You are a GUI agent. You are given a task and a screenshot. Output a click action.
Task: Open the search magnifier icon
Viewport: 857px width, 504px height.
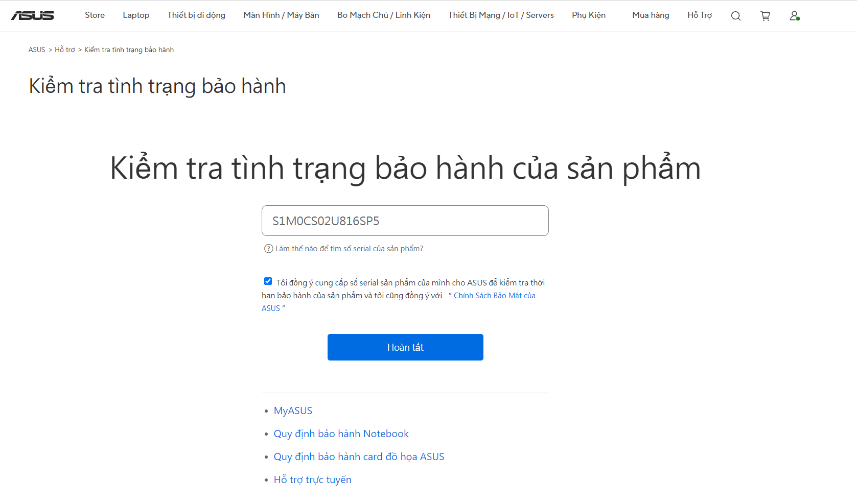(736, 16)
